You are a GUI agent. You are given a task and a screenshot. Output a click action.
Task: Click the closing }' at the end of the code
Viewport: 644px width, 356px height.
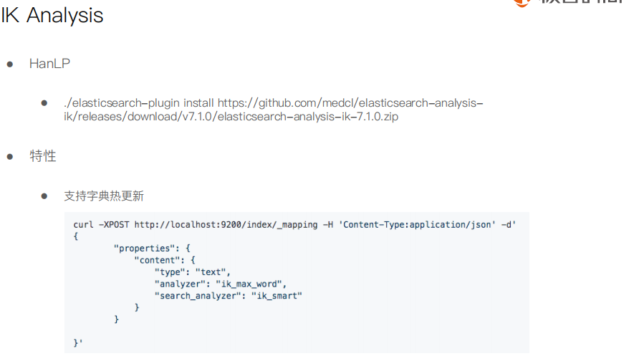point(78,343)
